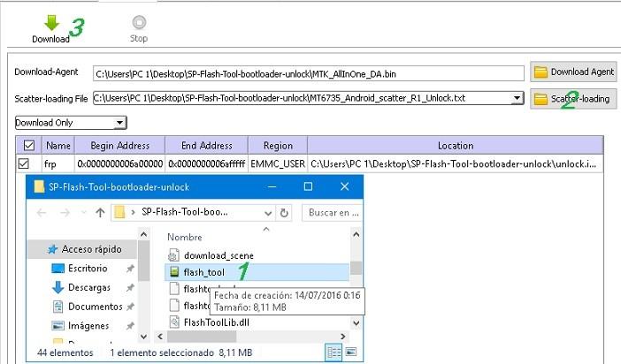The image size is (621, 364).
Task: Open the Scatter-loading file browser
Action: [x=573, y=99]
